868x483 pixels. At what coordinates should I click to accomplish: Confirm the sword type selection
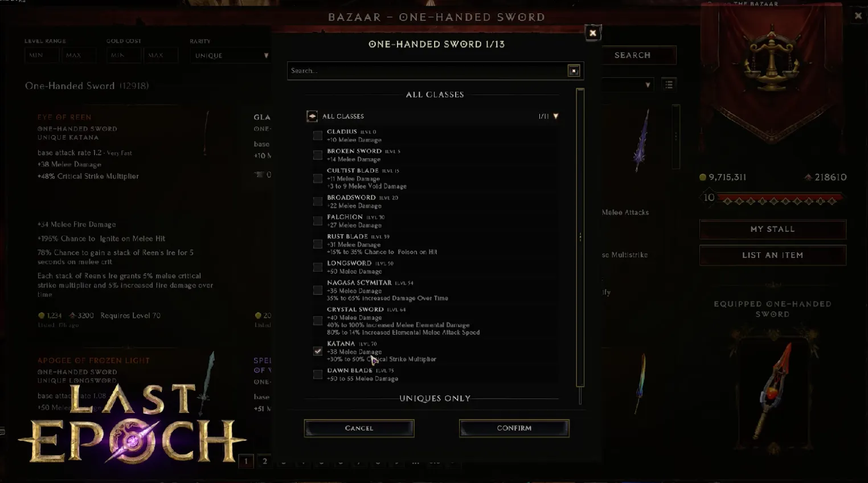[514, 428]
